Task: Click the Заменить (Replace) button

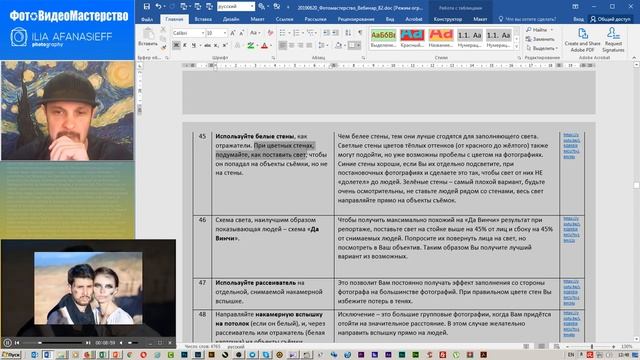Action: point(540,39)
